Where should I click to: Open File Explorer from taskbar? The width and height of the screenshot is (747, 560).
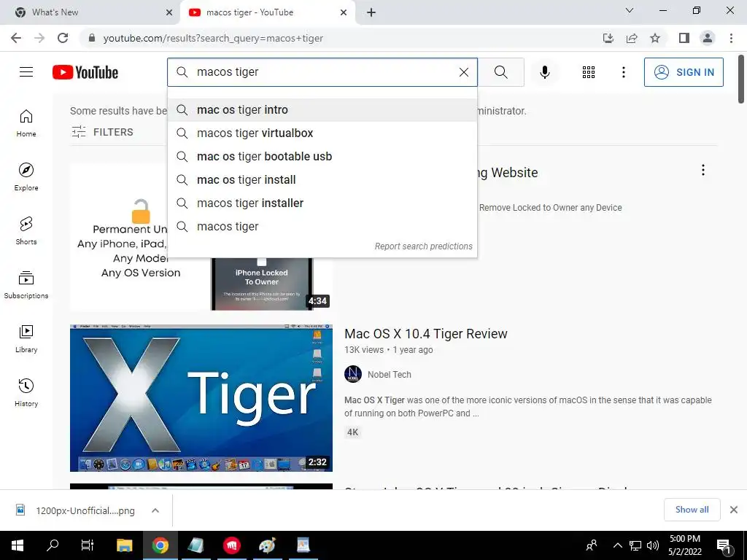[x=124, y=545]
